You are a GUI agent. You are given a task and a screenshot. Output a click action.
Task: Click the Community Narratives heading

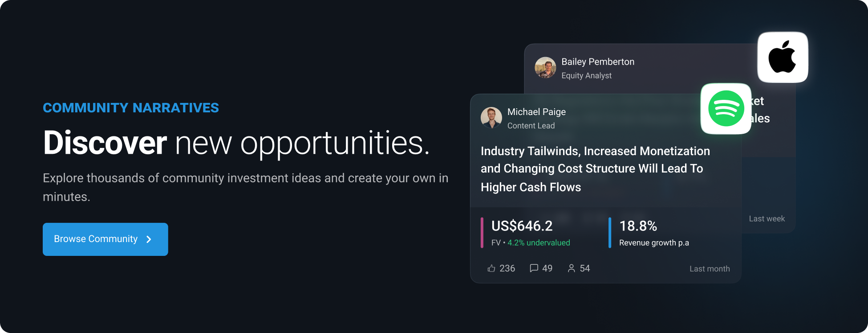pos(131,108)
